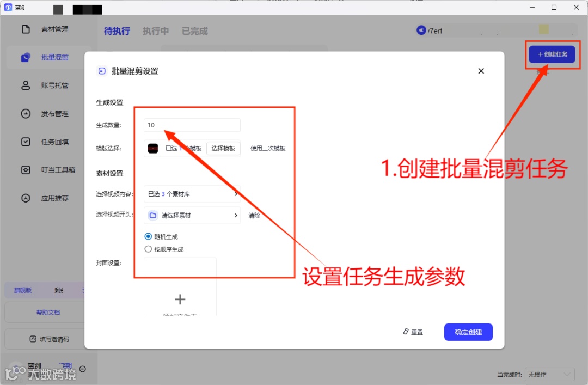Select the 随机生成 radio button
Screen dimensions: 588x385
pyautogui.click(x=148, y=236)
